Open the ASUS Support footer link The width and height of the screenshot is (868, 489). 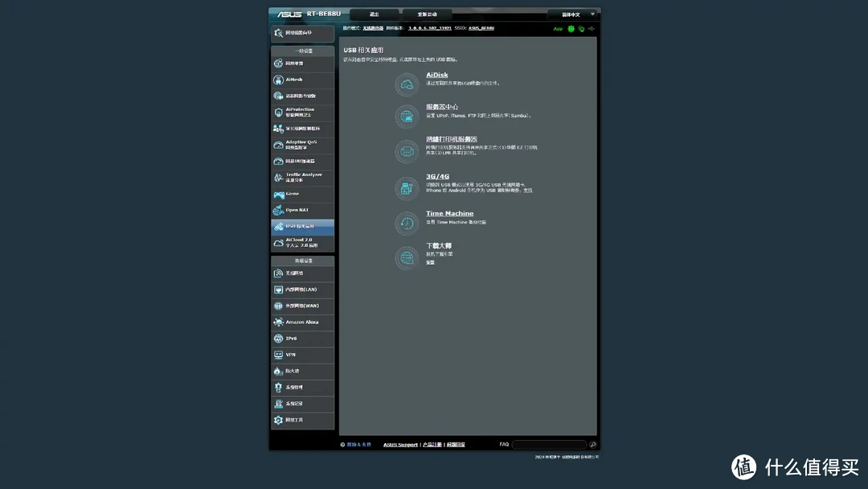point(400,445)
